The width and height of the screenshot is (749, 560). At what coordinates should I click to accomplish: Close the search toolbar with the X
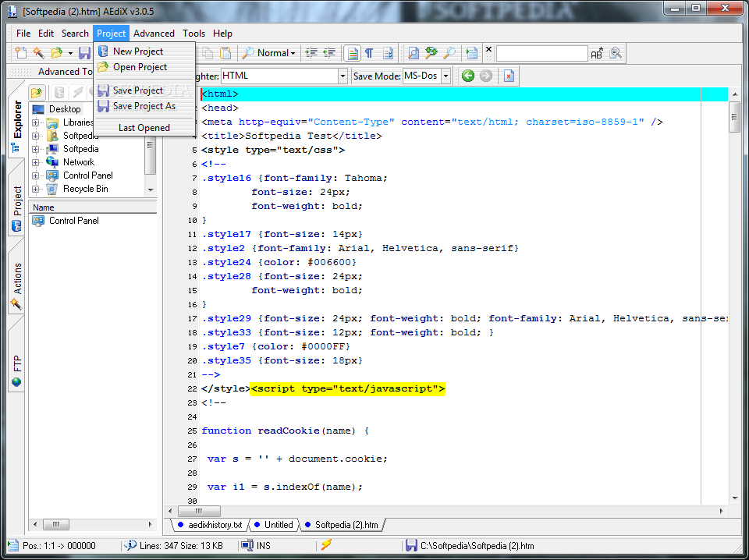click(488, 48)
